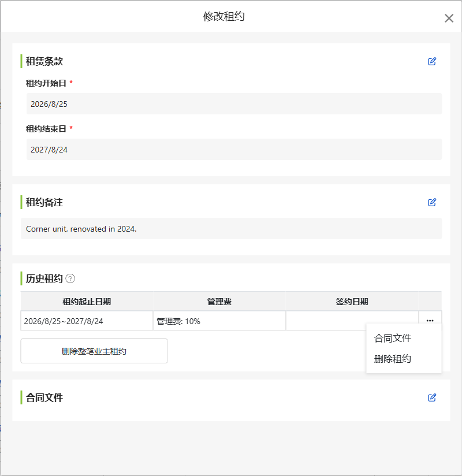Click the edit icon for 租赁条款 section
462x476 pixels.
(432, 61)
